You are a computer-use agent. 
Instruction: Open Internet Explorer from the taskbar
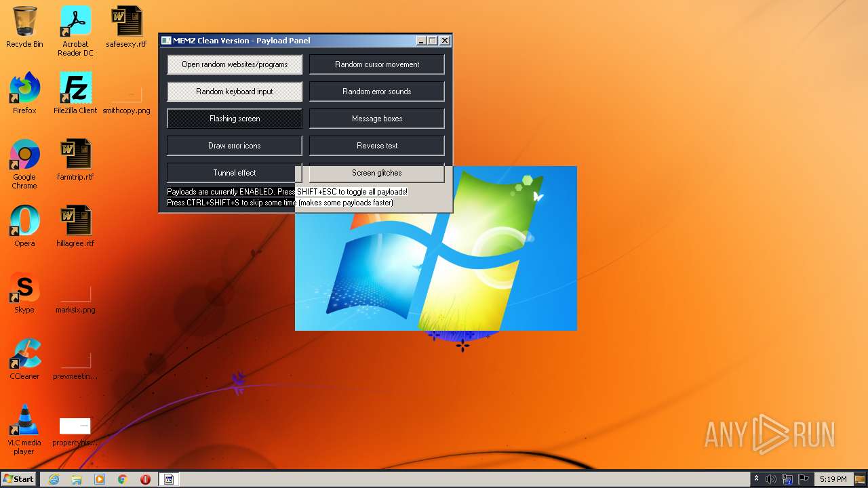coord(54,479)
